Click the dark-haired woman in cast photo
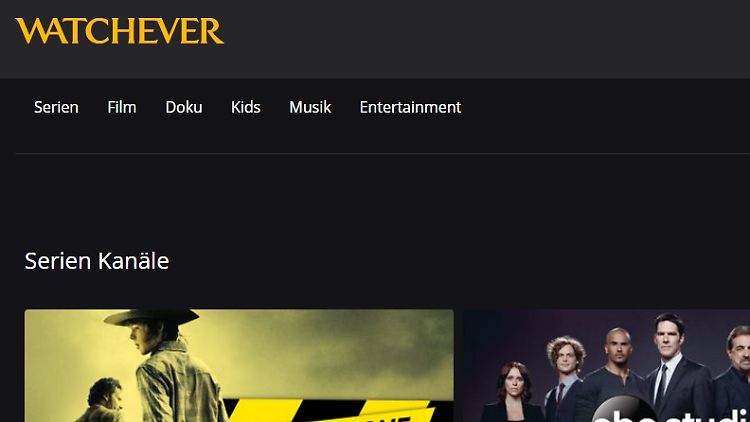 tap(514, 392)
